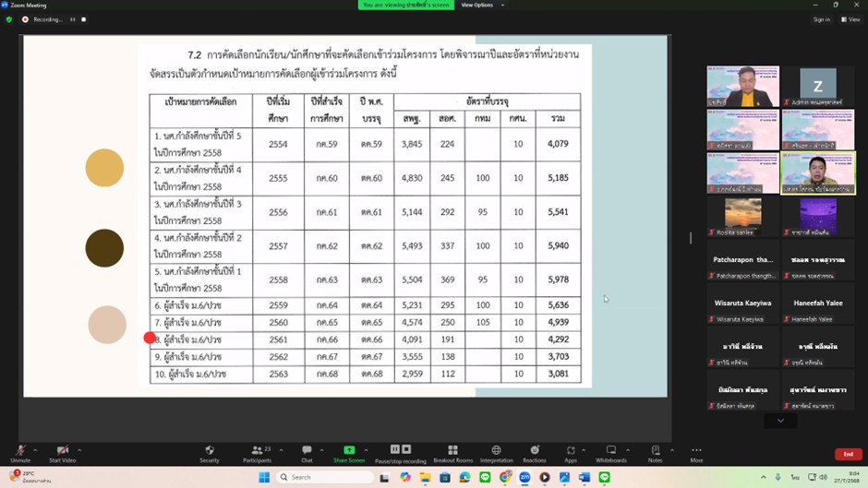The width and height of the screenshot is (868, 488).
Task: Pause recording from the bottom toolbar
Action: pyautogui.click(x=394, y=449)
